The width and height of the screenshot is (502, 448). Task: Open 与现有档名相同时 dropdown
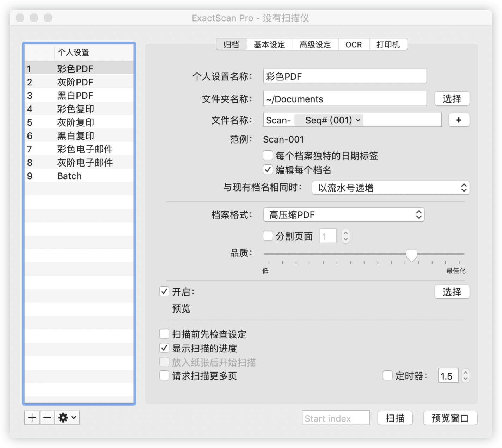click(391, 188)
